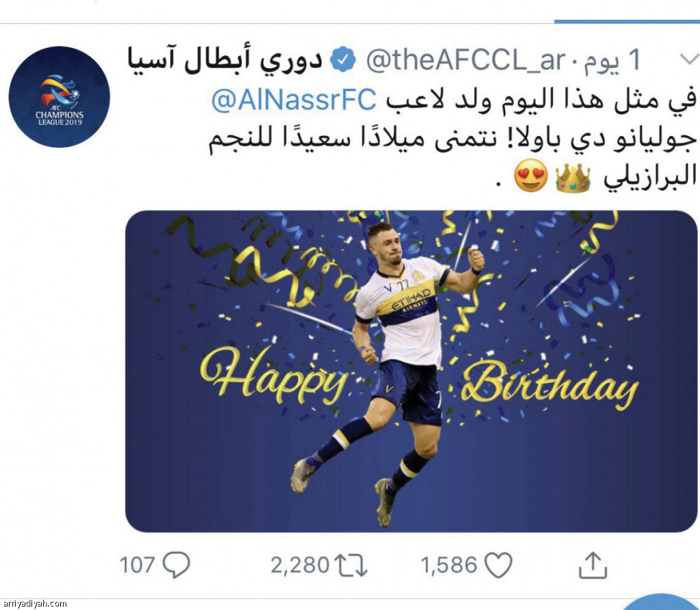Click the heart-eyes emoji in tweet
This screenshot has width=700, height=610.
[530, 176]
